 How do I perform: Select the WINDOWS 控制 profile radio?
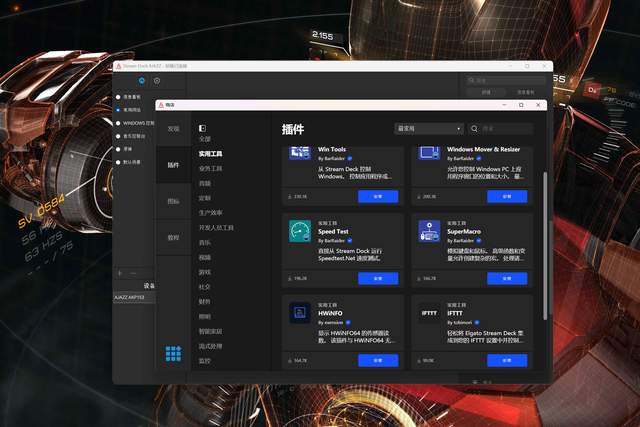[x=118, y=123]
